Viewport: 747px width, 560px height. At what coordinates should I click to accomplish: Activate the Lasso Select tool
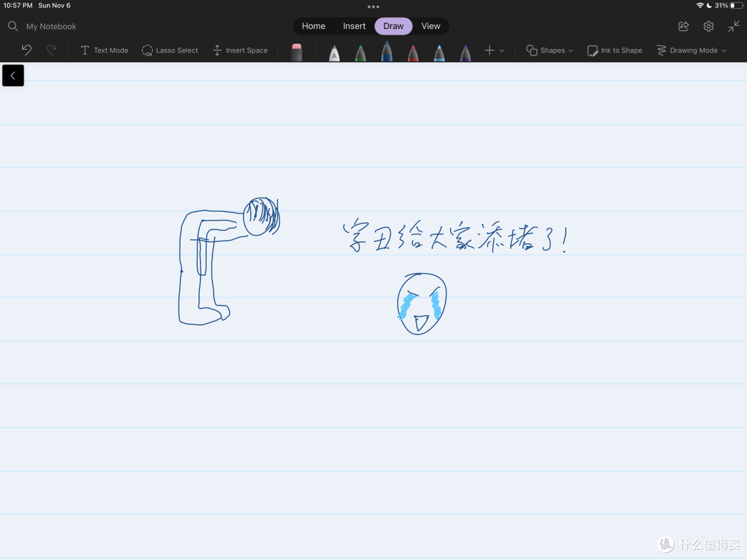169,50
